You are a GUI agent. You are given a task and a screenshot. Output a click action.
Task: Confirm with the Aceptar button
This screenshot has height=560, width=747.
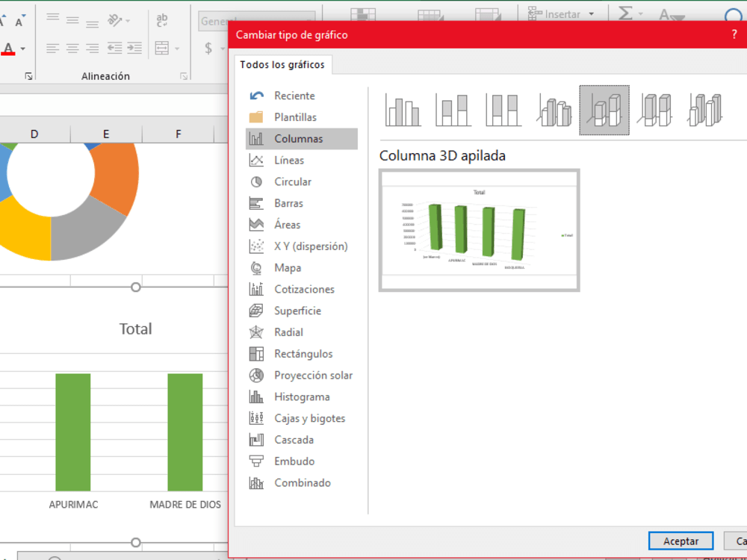681,541
